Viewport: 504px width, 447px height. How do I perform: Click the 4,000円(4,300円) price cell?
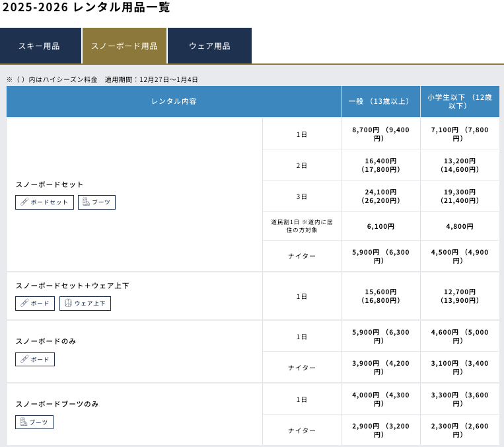(381, 399)
